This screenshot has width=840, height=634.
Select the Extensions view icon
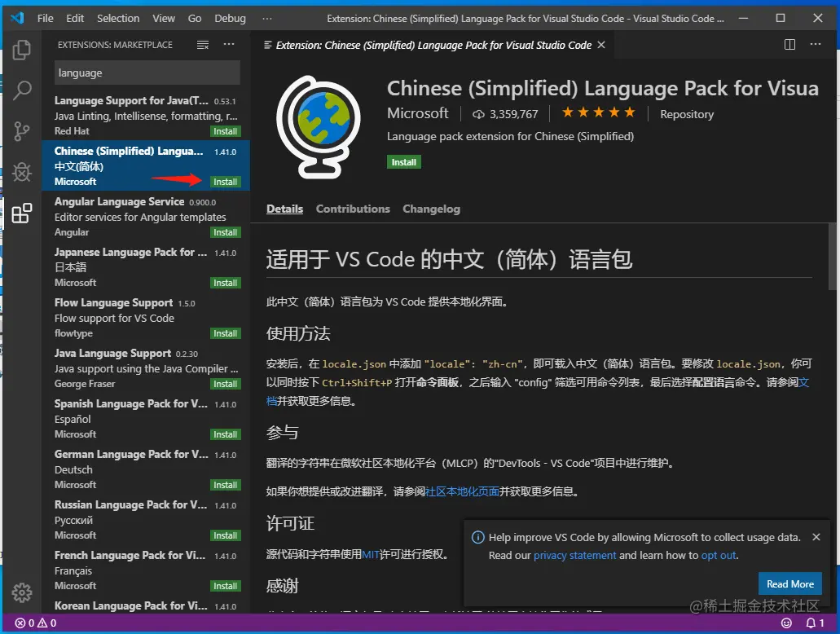click(22, 213)
